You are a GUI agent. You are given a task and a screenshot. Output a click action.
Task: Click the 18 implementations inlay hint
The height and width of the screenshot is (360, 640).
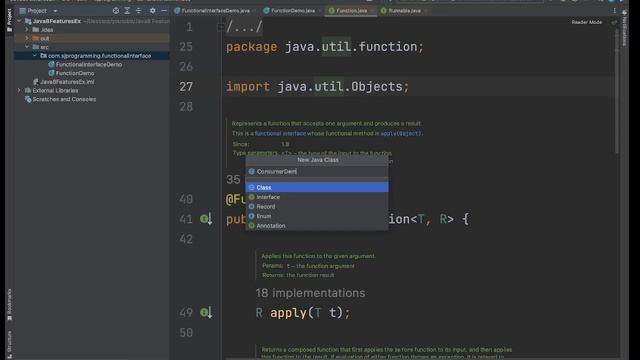(x=310, y=293)
